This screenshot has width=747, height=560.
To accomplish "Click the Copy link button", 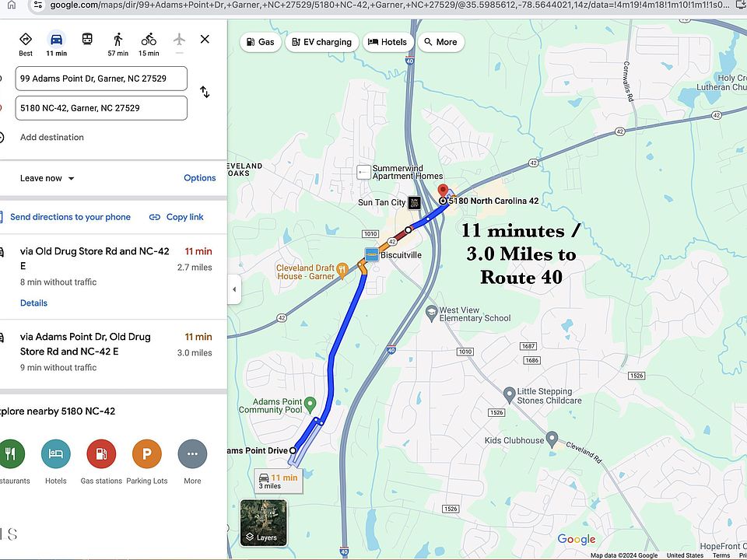I will pos(177,217).
